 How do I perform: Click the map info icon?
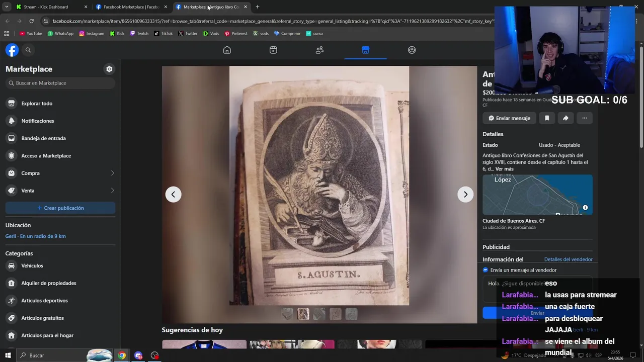coord(585,208)
